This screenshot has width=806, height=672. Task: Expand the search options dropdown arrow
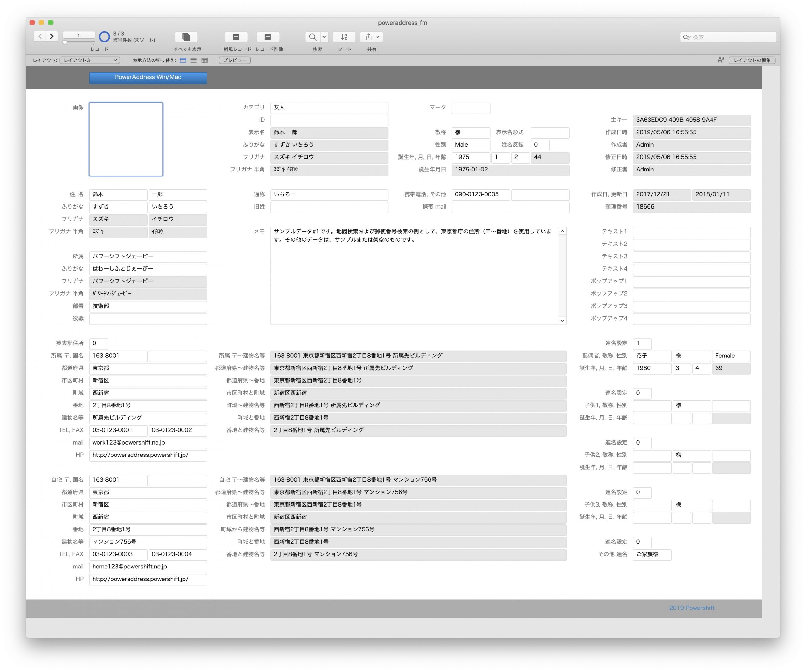coord(324,37)
